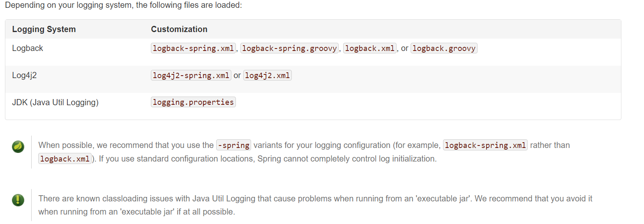Click the log4j2-spring.xml code label

point(191,75)
